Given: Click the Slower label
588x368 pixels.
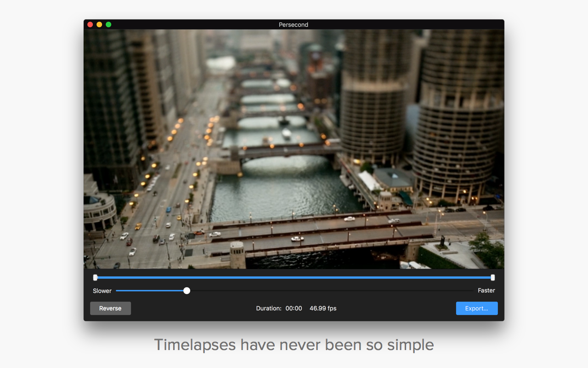Looking at the screenshot, I should (102, 291).
